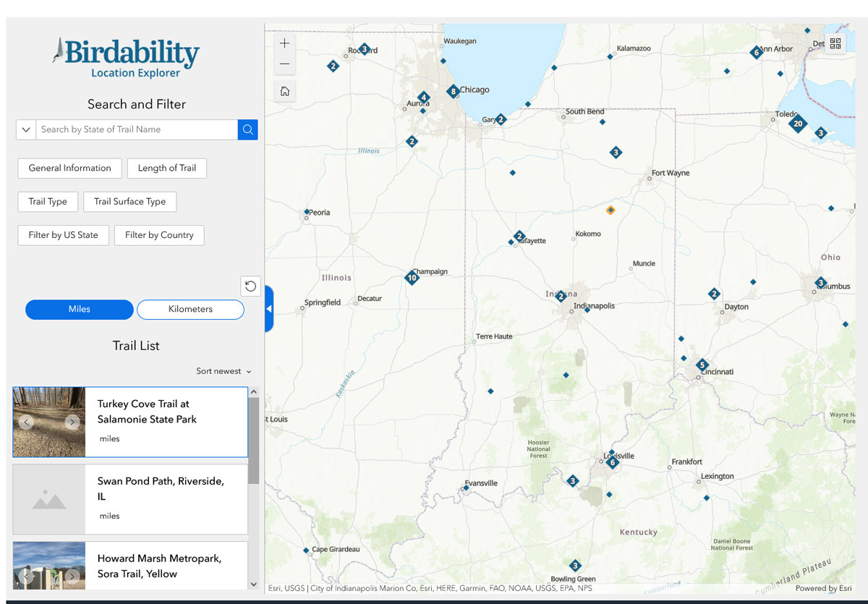Open the Filter by US State option
This screenshot has height=604, width=868.
coord(63,236)
